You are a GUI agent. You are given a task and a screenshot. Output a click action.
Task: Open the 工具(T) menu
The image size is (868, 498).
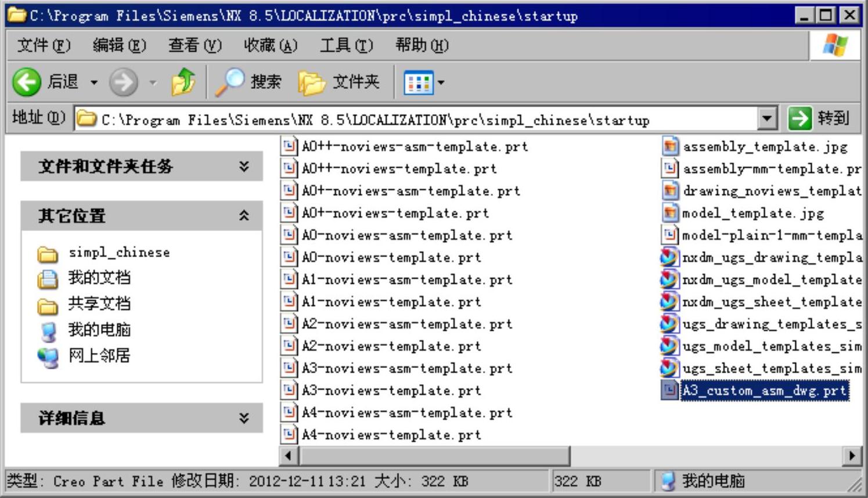(347, 45)
